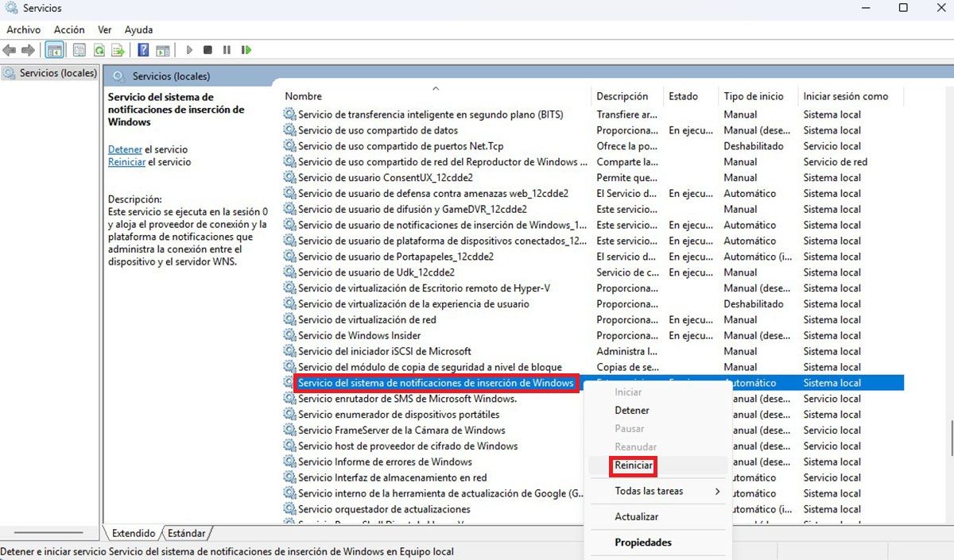Screen dimensions: 954x560
Task: Click gear icon of BITS transfer service row
Action: [289, 114]
